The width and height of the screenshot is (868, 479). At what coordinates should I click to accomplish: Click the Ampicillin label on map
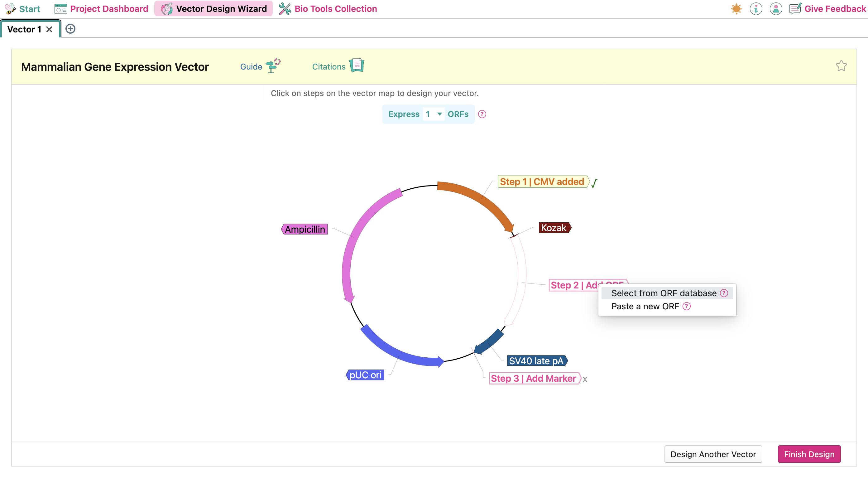[305, 229]
